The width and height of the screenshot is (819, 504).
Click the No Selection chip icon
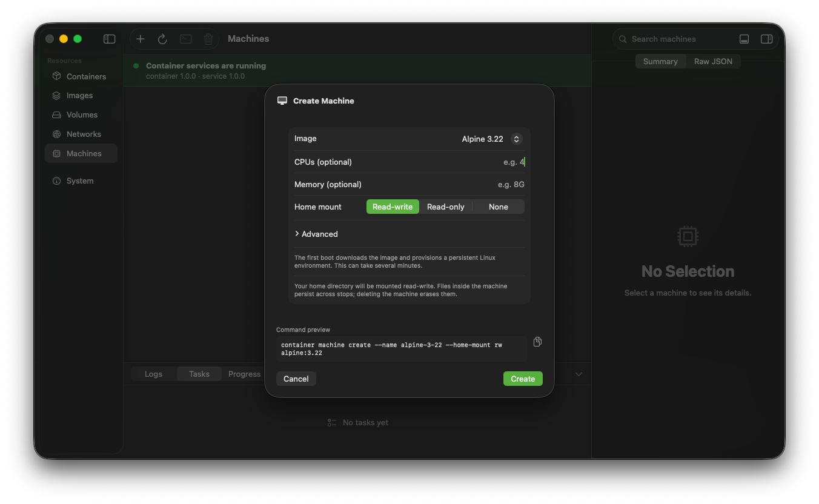688,236
